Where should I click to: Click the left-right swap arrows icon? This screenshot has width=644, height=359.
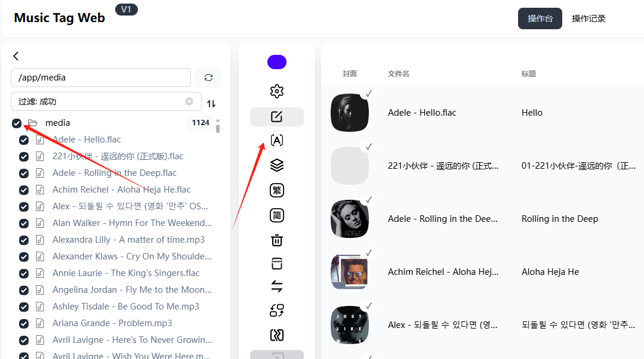[277, 286]
